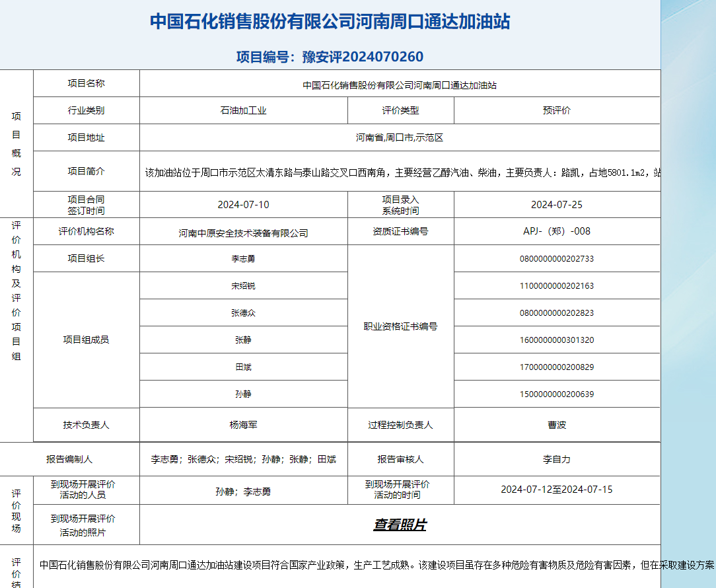This screenshot has height=588, width=716.
Task: Click certificate number 1100000000202163
Action: [557, 286]
